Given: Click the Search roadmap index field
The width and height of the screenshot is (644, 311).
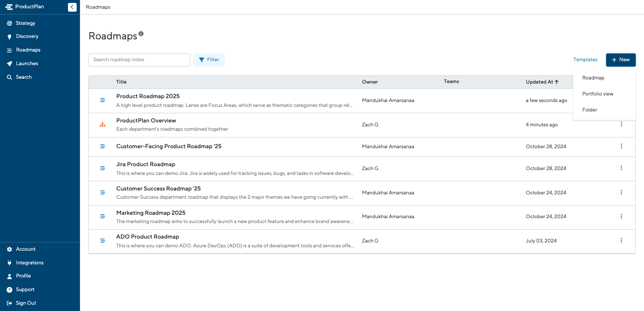Looking at the screenshot, I should [139, 60].
